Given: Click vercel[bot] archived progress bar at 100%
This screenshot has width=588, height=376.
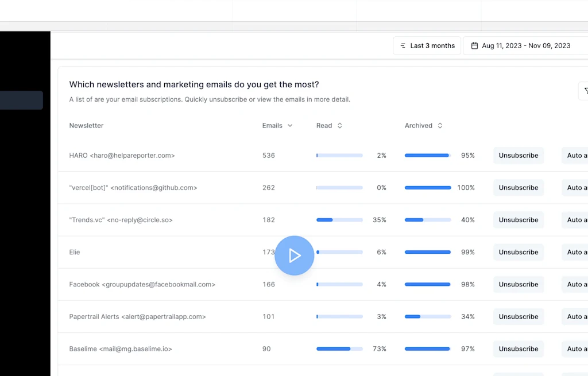Looking at the screenshot, I should (428, 188).
